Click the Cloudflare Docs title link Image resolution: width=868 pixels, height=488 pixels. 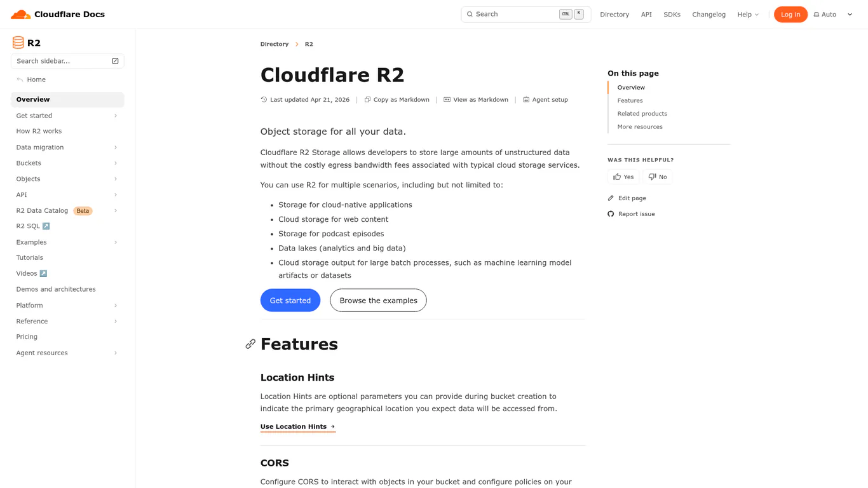(69, 14)
